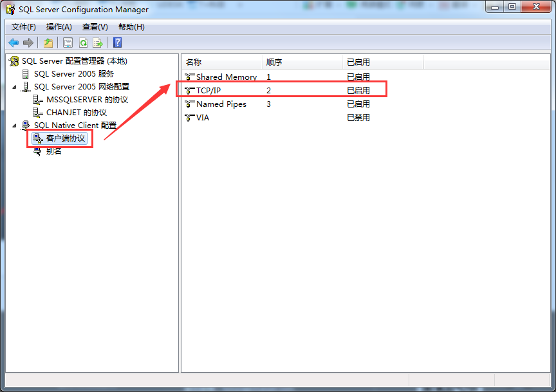556x392 pixels.
Task: Click the 客户端协议 node icon
Action: [37, 138]
